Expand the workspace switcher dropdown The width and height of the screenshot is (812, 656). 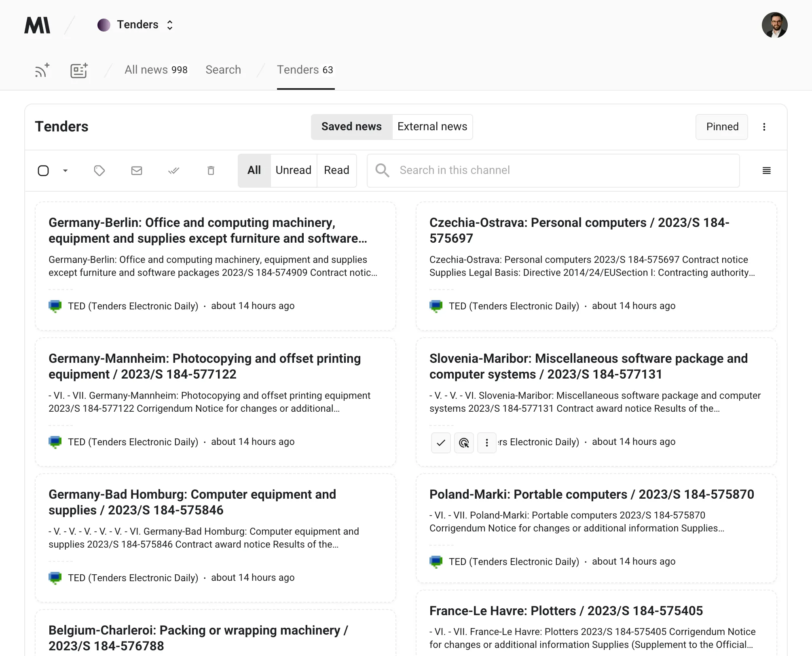click(x=169, y=25)
